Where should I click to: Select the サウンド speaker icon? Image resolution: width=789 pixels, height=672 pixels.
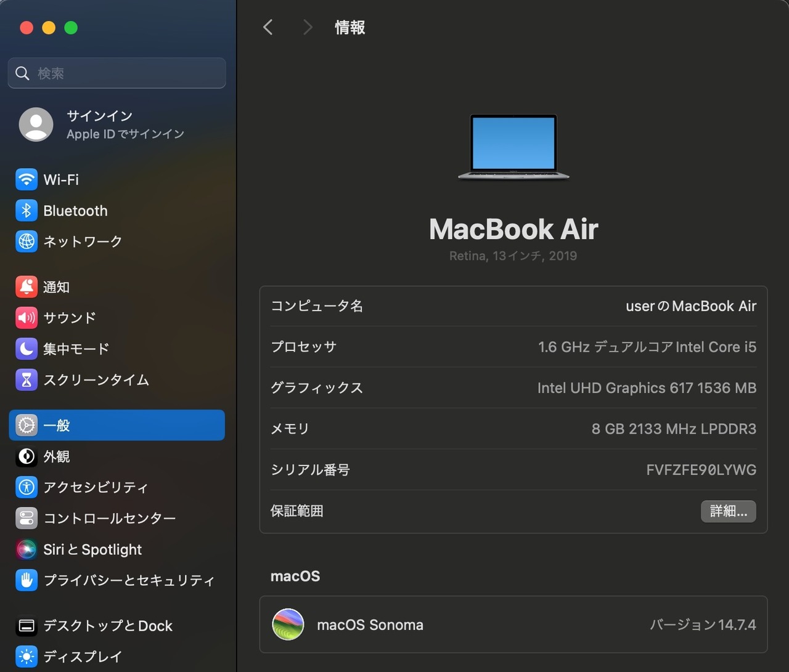tap(27, 318)
